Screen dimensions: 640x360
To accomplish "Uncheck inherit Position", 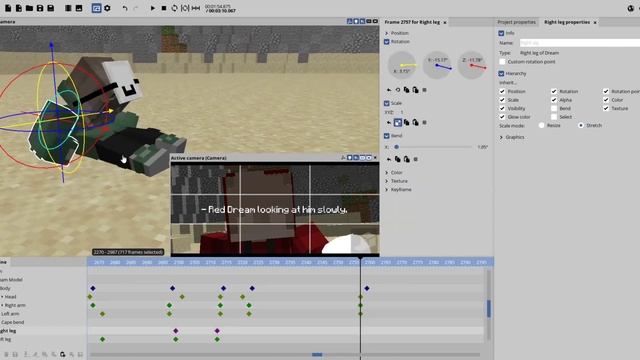I will point(502,91).
